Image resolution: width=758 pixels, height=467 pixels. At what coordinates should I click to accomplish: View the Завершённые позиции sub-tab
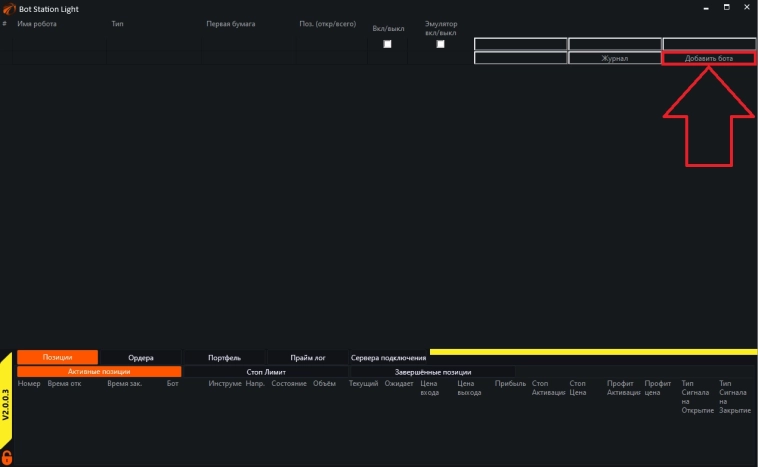pyautogui.click(x=432, y=372)
